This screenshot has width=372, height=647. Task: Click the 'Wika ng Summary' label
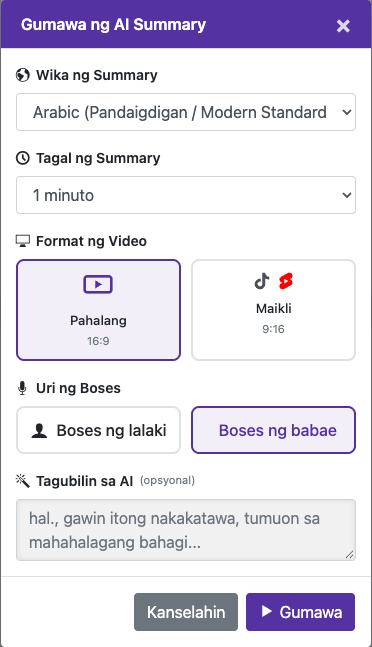97,75
